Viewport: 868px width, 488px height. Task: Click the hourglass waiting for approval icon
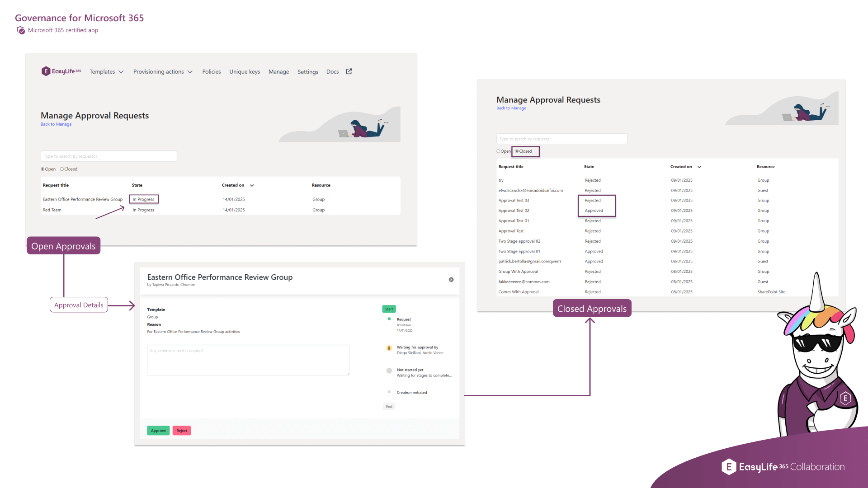389,348
